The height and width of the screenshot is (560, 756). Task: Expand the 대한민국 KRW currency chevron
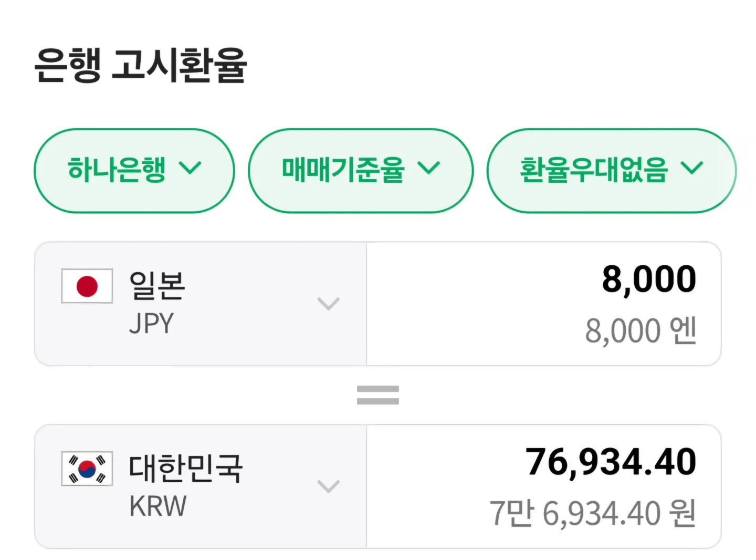pyautogui.click(x=329, y=486)
